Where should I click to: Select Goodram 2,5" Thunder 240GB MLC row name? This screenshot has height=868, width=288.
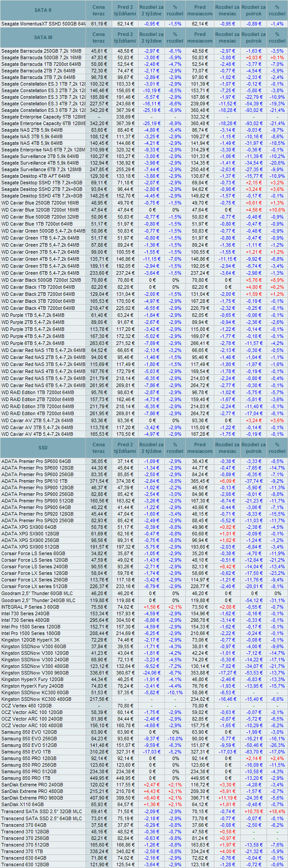click(38, 600)
